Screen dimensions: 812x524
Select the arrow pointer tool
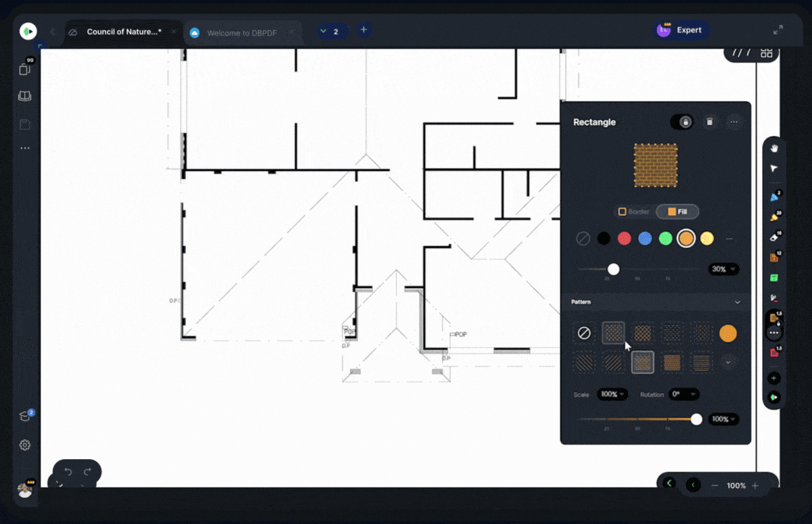pyautogui.click(x=774, y=168)
